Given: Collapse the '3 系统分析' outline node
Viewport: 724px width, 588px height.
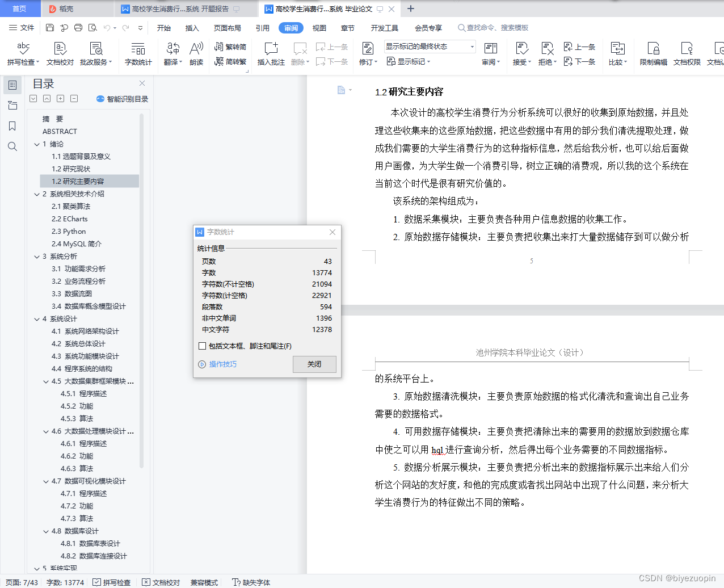Looking at the screenshot, I should click(37, 257).
